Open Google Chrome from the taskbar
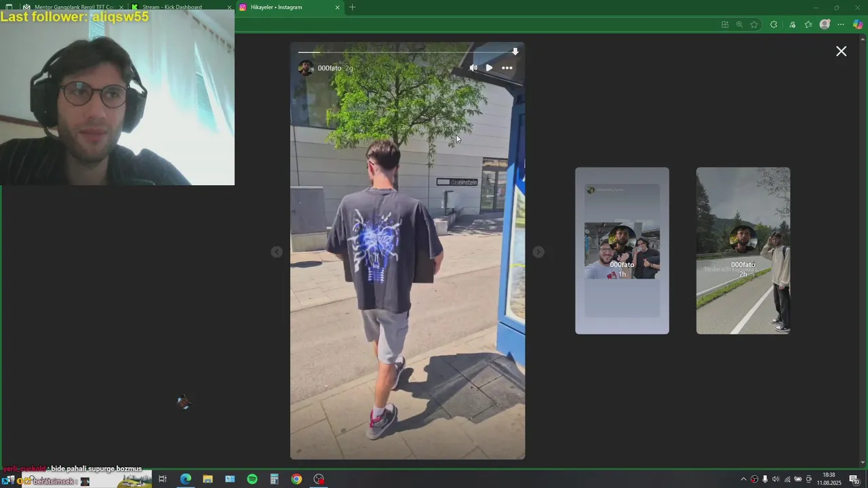Image resolution: width=868 pixels, height=488 pixels. click(296, 479)
